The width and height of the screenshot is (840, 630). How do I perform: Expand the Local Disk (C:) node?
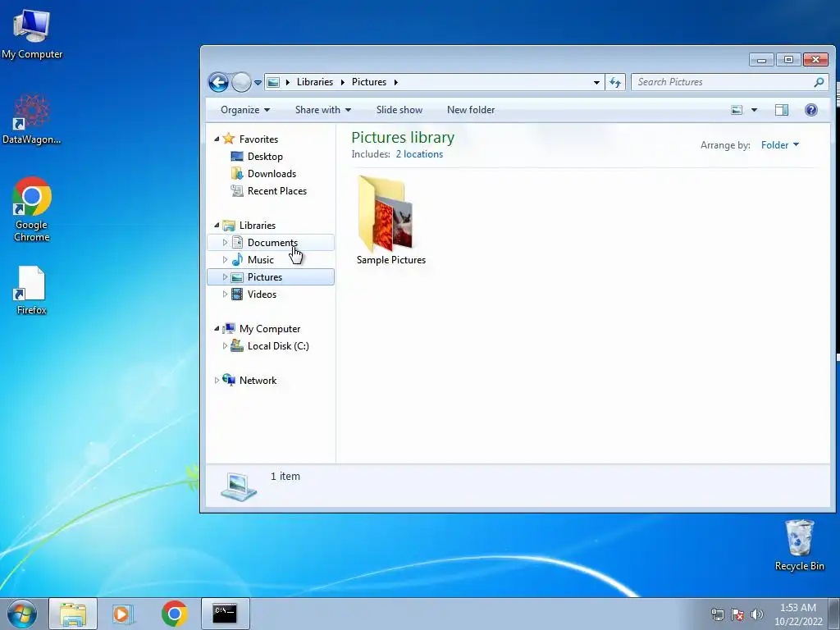click(x=225, y=346)
